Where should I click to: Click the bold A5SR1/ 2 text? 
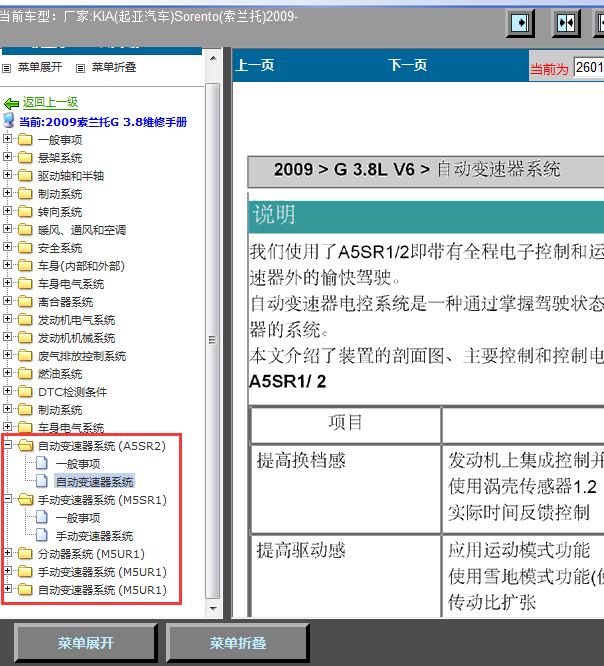click(288, 381)
